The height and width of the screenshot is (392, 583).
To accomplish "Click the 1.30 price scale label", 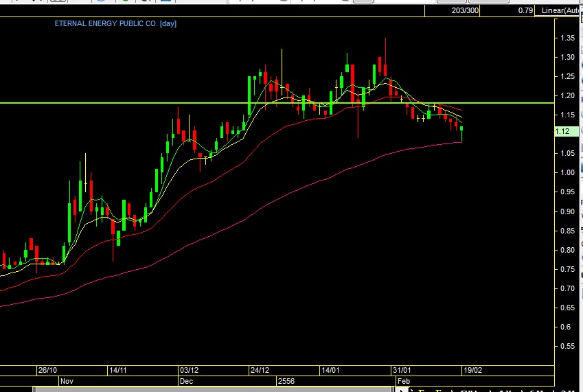I will pyautogui.click(x=567, y=57).
